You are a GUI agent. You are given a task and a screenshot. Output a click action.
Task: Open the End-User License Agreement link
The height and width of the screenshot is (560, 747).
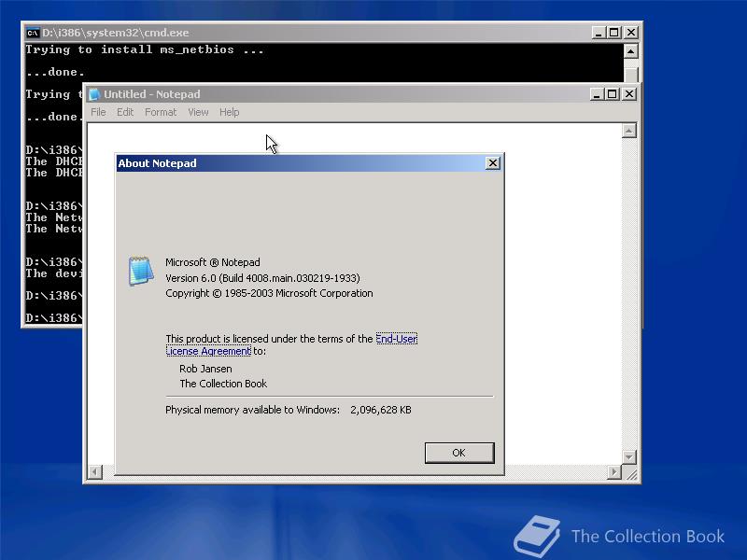(396, 339)
